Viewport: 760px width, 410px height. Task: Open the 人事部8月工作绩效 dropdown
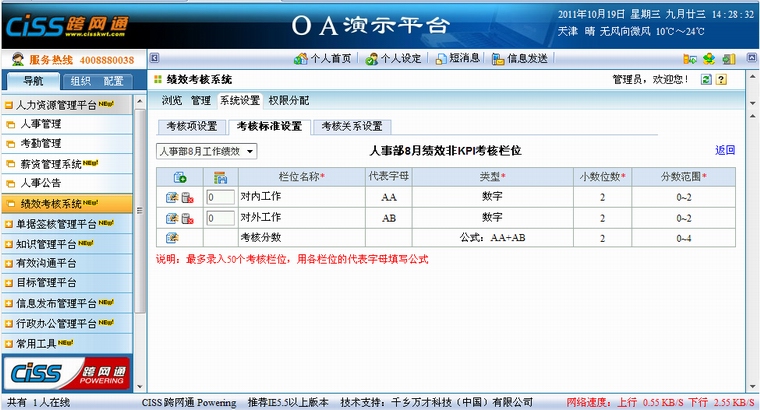[207, 151]
